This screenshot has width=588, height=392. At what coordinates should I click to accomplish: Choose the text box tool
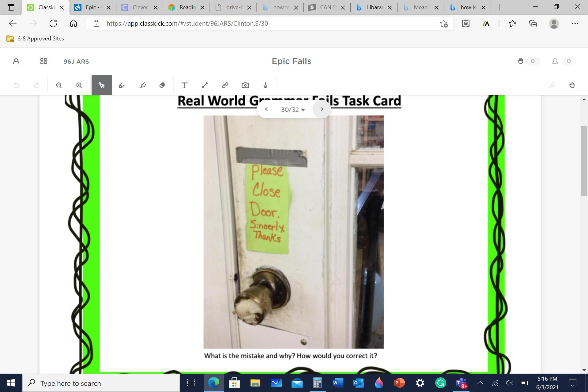click(184, 85)
